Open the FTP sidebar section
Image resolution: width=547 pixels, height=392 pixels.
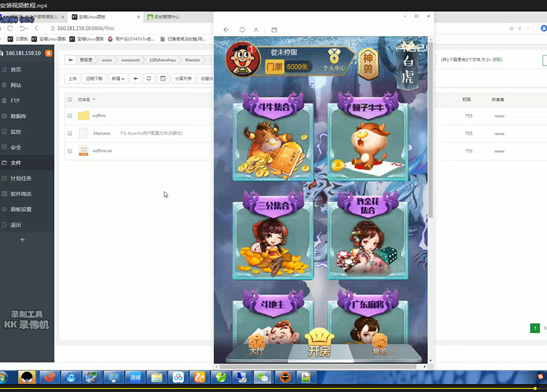pos(15,100)
